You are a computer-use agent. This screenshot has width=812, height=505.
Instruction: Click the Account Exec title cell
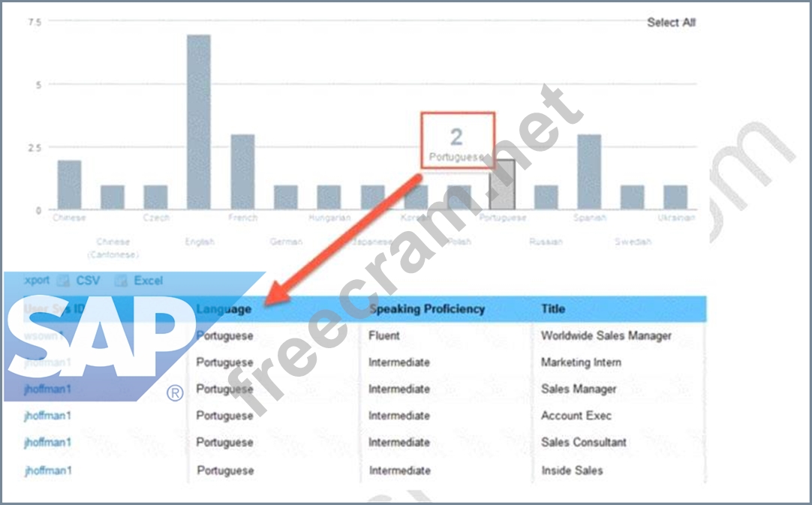(x=576, y=416)
